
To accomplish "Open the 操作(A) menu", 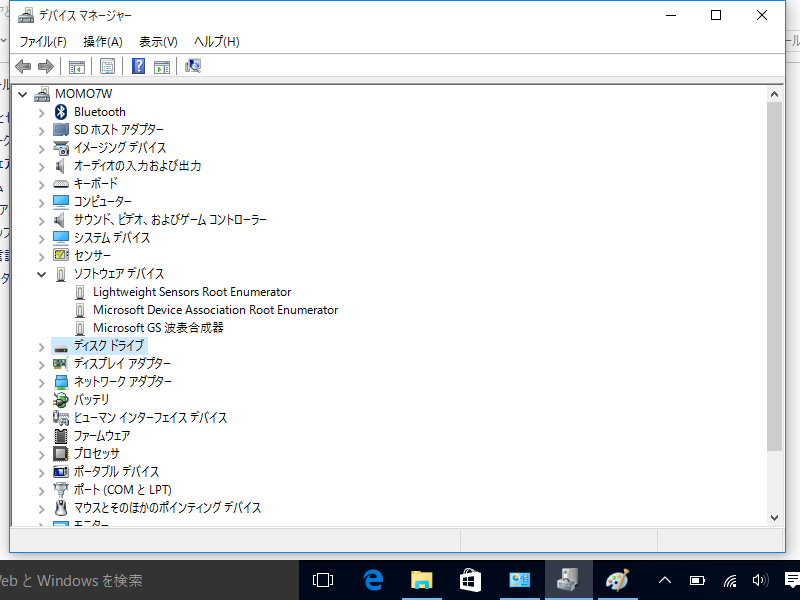I will tap(103, 42).
